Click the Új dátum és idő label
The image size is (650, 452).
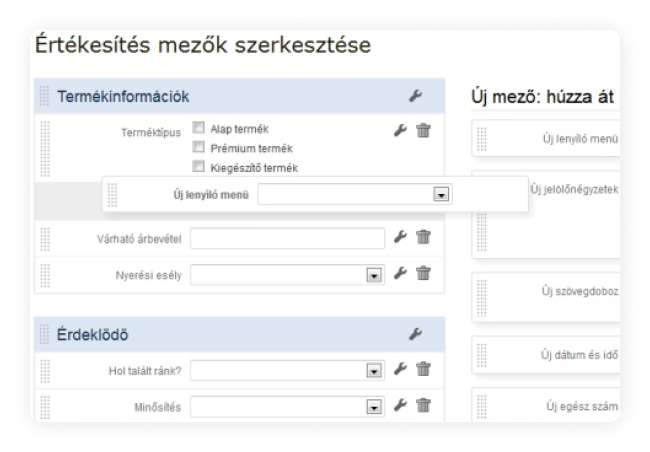[x=579, y=355]
